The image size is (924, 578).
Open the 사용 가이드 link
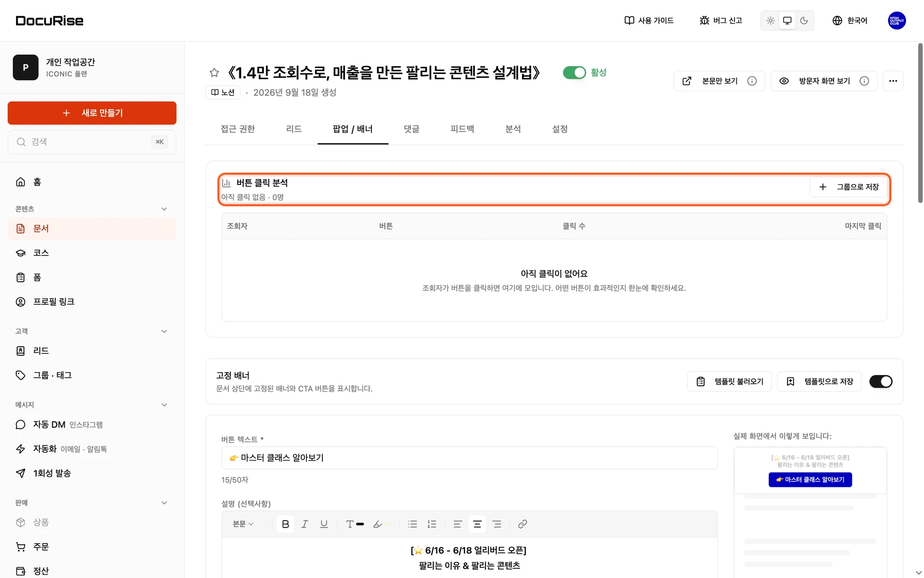(x=649, y=20)
